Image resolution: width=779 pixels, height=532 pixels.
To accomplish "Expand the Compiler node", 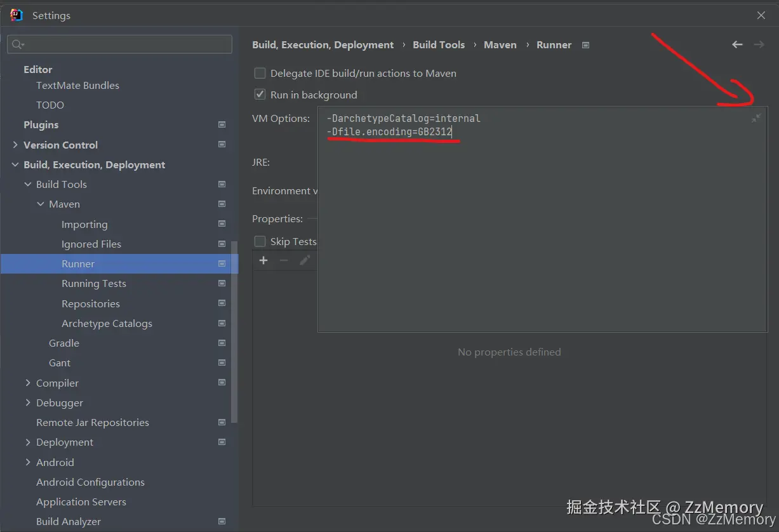I will click(27, 383).
